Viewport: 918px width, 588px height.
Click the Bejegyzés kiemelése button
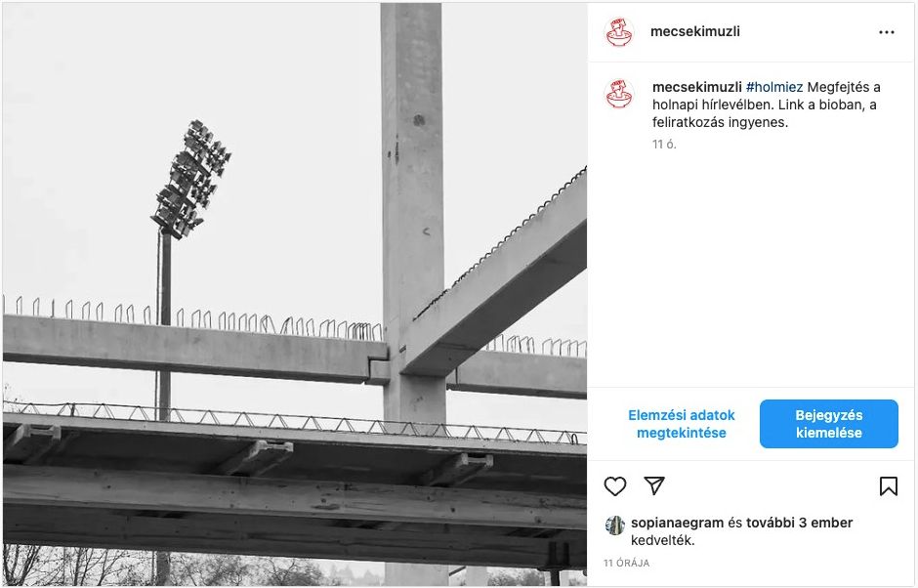(828, 424)
